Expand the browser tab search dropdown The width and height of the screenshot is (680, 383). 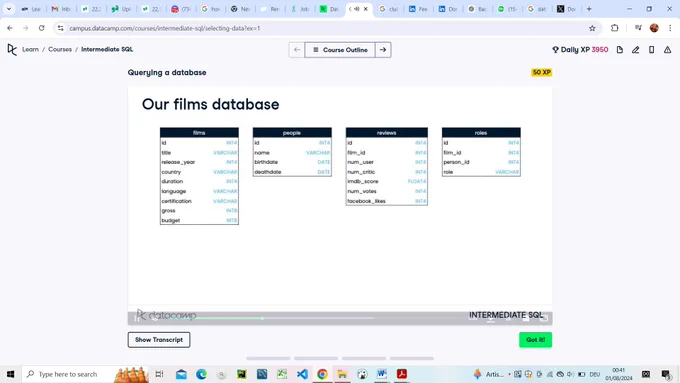pos(9,9)
